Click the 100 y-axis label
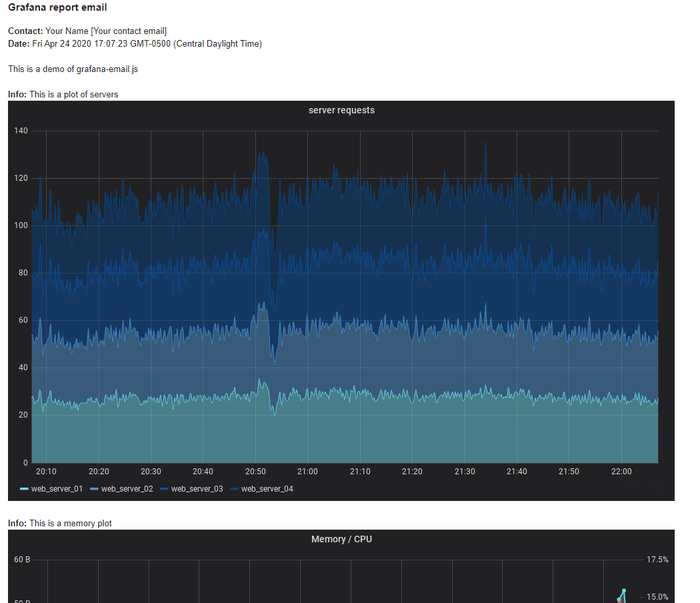 point(21,225)
